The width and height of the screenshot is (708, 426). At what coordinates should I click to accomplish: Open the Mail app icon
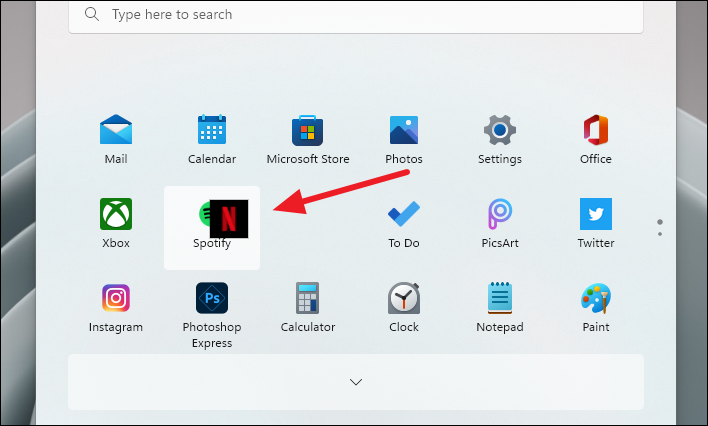click(x=116, y=130)
